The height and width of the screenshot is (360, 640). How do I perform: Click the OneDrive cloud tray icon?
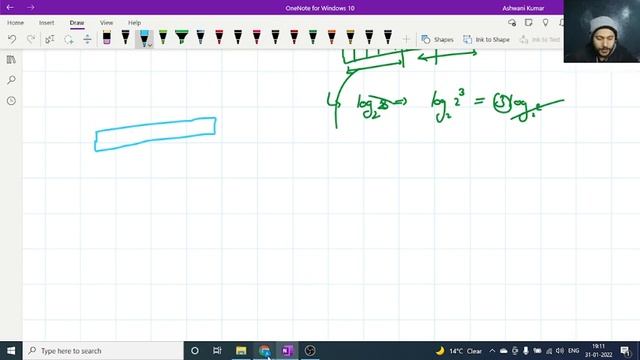[x=504, y=351]
